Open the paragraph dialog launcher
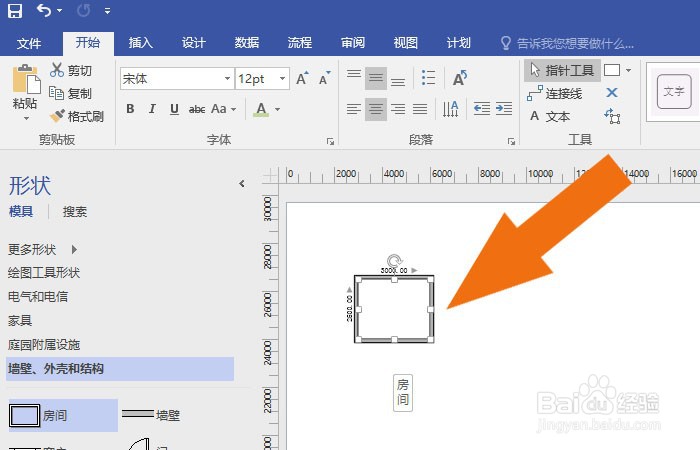The width and height of the screenshot is (700, 450). (x=511, y=142)
